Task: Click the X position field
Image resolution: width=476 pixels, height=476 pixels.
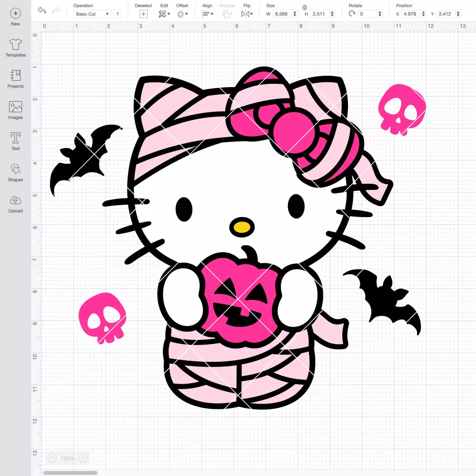Action: tap(411, 14)
